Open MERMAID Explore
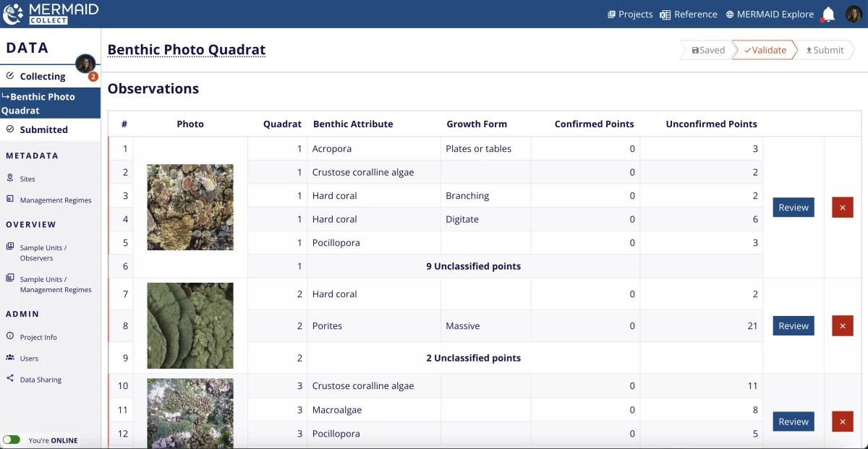Screen dimensions: 868x449 (x=770, y=14)
